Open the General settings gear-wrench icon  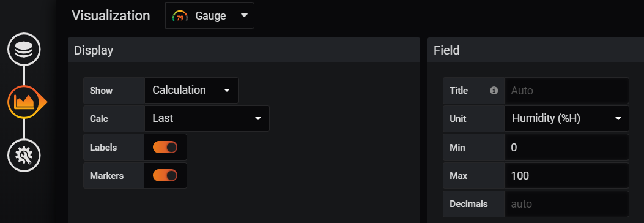[24, 155]
